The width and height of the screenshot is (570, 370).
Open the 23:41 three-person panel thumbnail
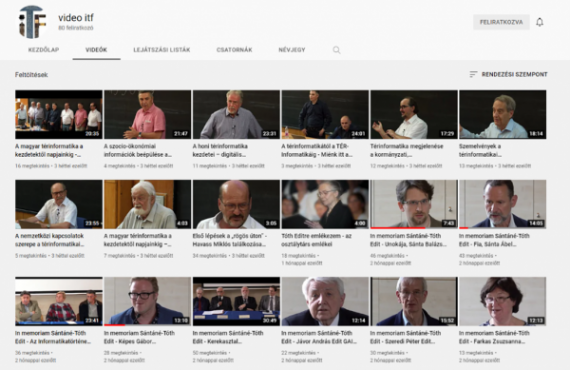(59, 301)
